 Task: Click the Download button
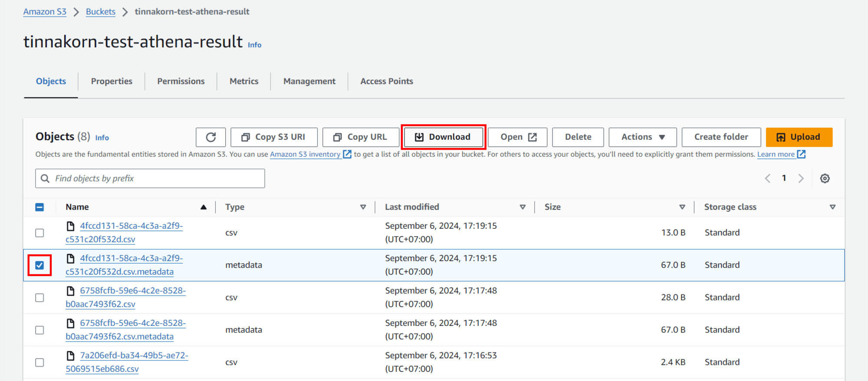click(x=443, y=137)
